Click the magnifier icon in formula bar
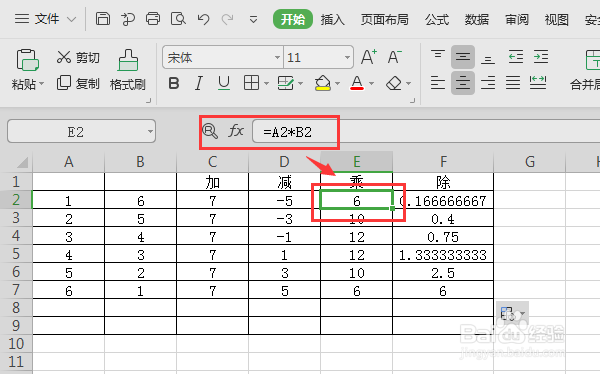 pos(210,131)
